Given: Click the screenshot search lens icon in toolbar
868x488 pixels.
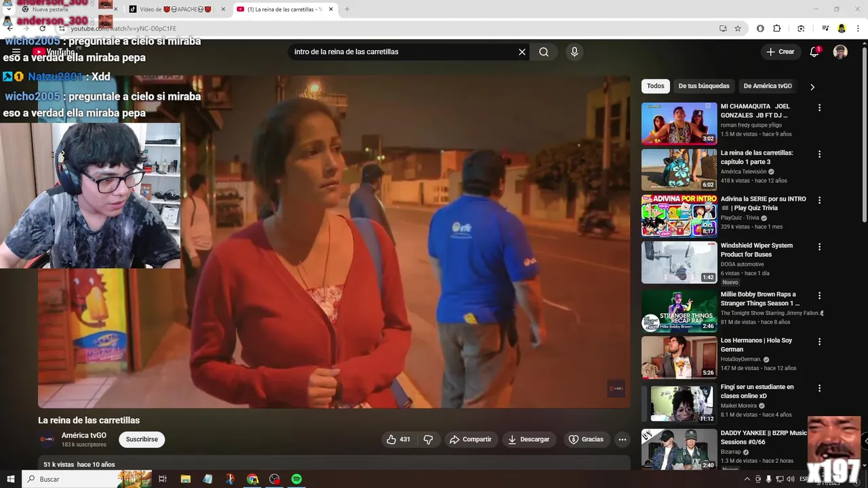Looking at the screenshot, I should (801, 28).
